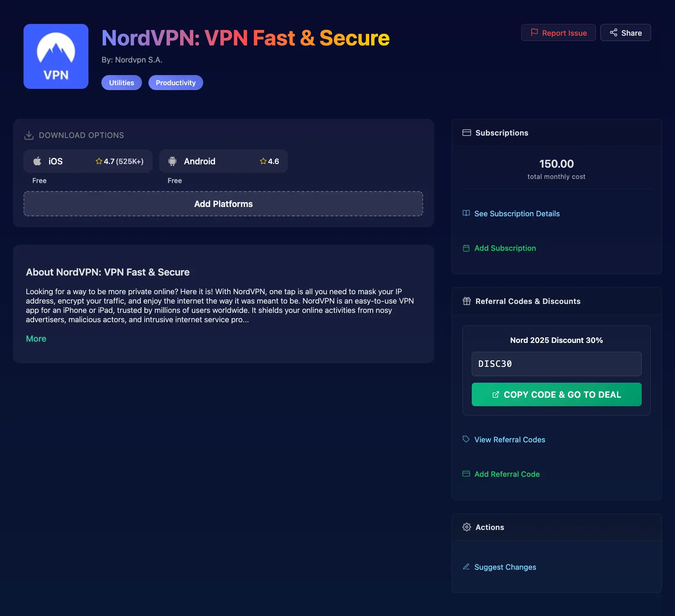Click the gift icon by Referral Codes
Viewport: 675px width, 616px height.
pyautogui.click(x=466, y=301)
